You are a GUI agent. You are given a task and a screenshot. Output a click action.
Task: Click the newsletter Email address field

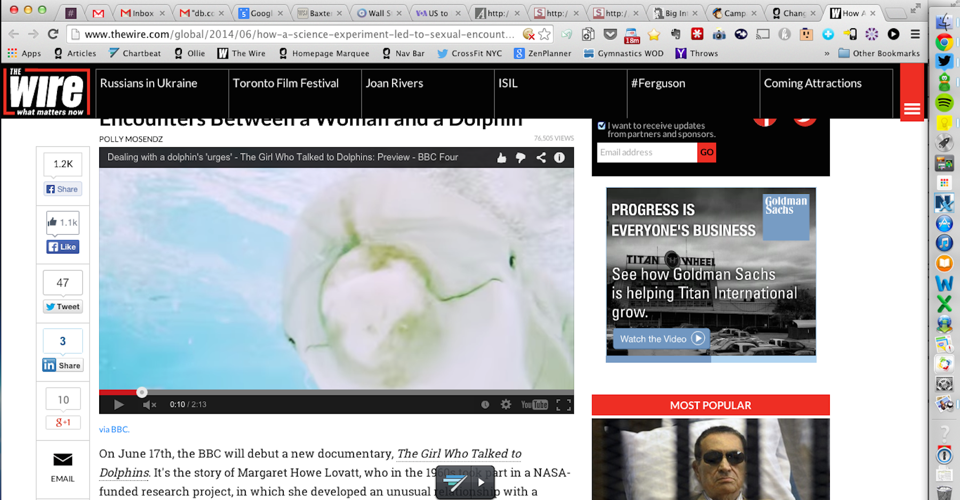point(647,152)
